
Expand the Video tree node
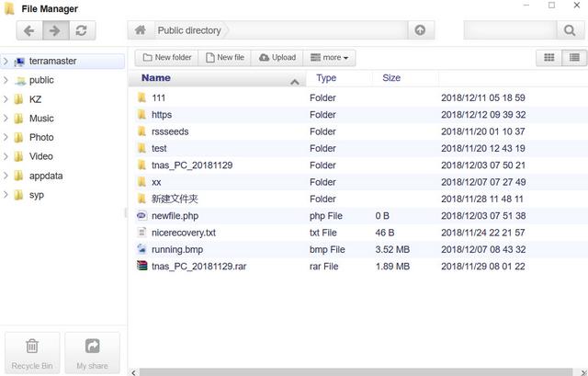pos(6,156)
